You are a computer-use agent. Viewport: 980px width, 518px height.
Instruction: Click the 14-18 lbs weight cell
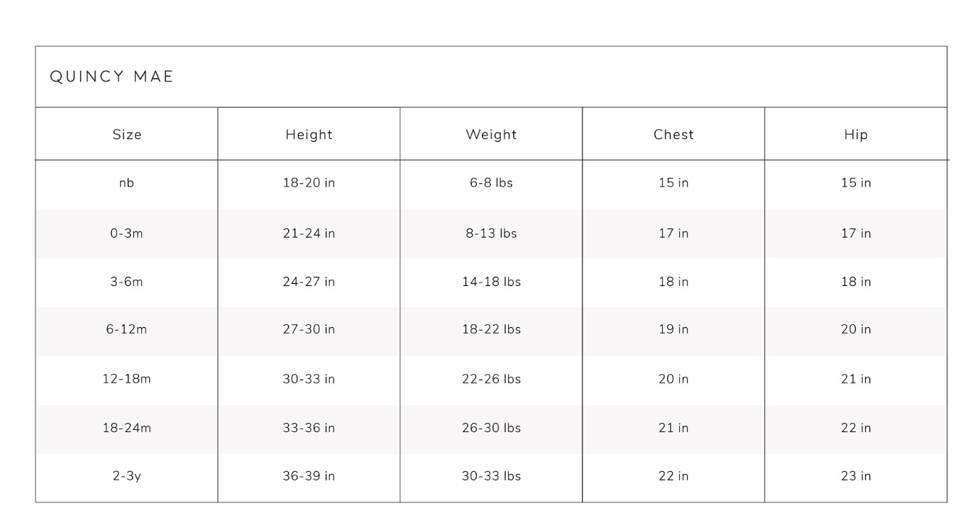point(491,282)
